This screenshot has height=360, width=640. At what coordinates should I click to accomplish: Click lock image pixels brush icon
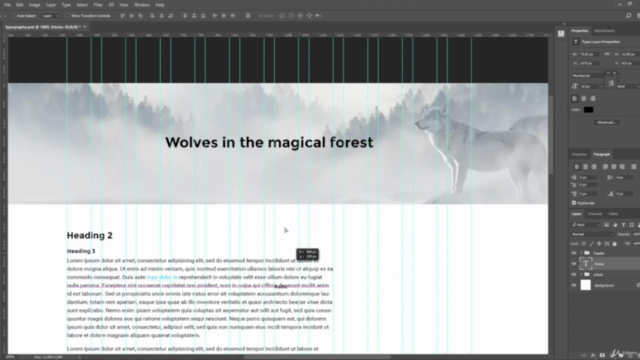pyautogui.click(x=591, y=244)
